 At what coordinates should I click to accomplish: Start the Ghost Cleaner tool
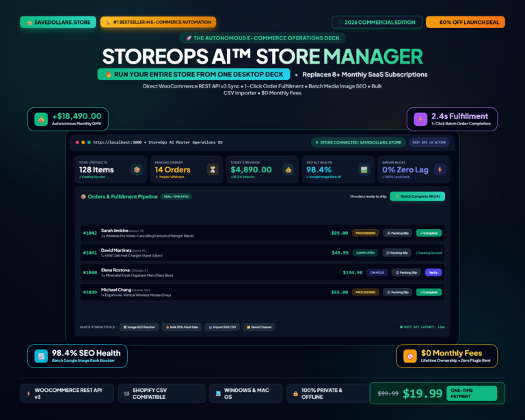pyautogui.click(x=259, y=327)
